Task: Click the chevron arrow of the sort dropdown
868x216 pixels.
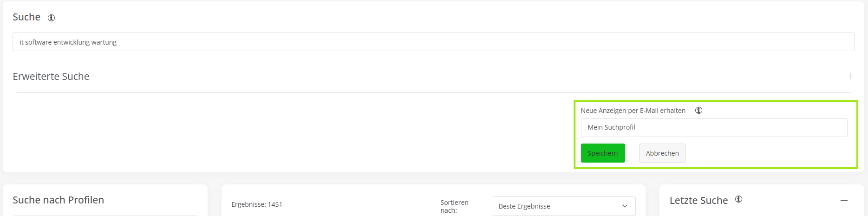Action: click(x=625, y=206)
